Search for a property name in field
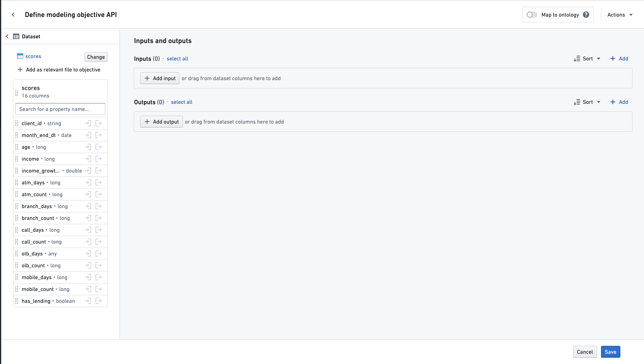The height and width of the screenshot is (364, 644). pyautogui.click(x=60, y=109)
